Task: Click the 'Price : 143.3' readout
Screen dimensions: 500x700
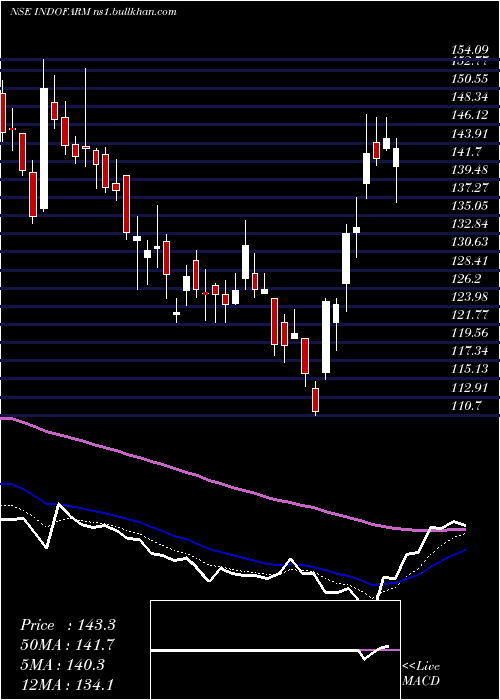Action: (68, 625)
